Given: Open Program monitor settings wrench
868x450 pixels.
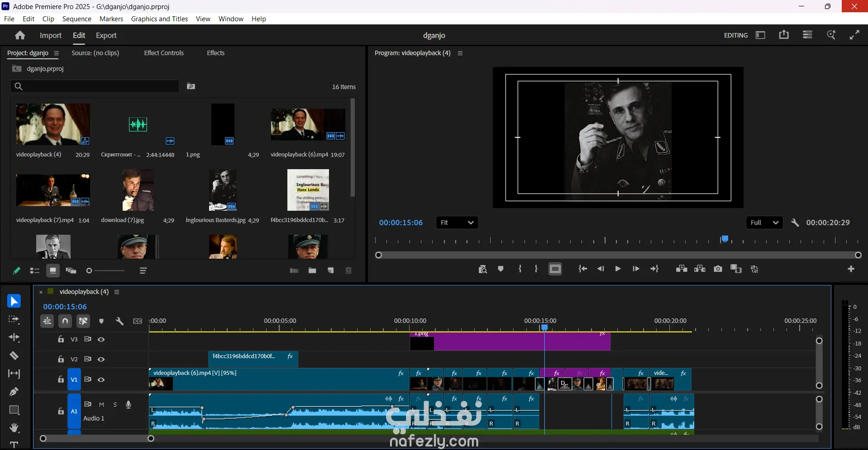Looking at the screenshot, I should coord(795,223).
